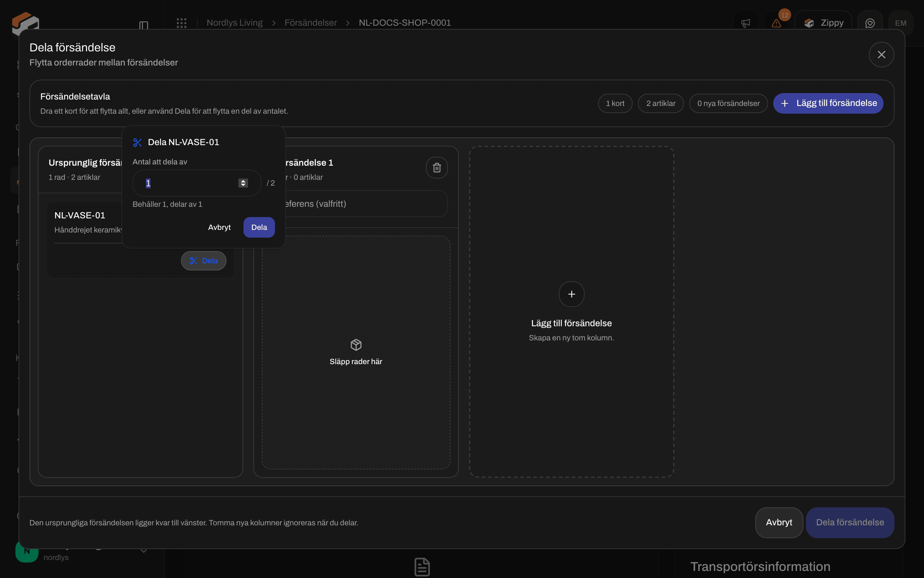Screen dimensions: 924x578
Task: Click the Släpp rader här drop zone
Action: (x=356, y=353)
